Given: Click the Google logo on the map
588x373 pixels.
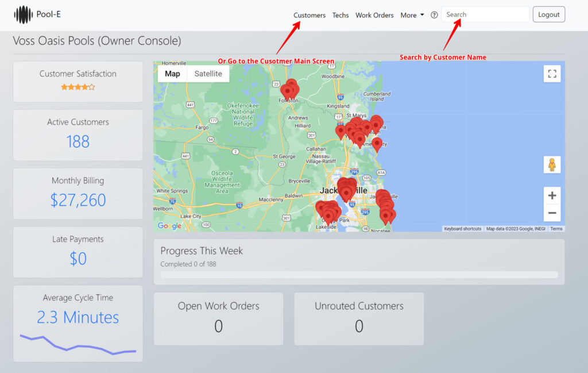Looking at the screenshot, I should click(x=169, y=225).
